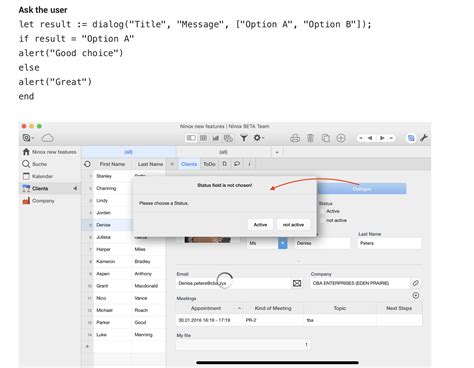This screenshot has width=474, height=368.
Task: Click the first name field containing Denise
Action: tap(323, 243)
